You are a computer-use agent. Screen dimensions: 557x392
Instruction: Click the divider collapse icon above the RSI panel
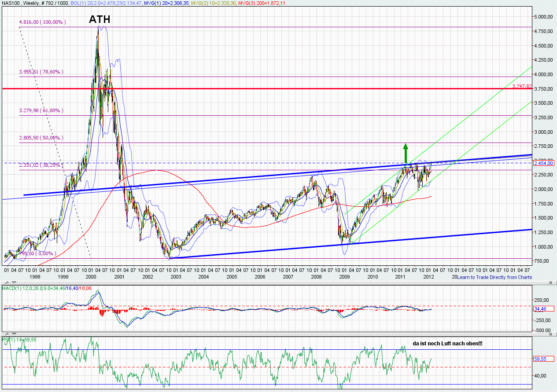pyautogui.click(x=550, y=333)
